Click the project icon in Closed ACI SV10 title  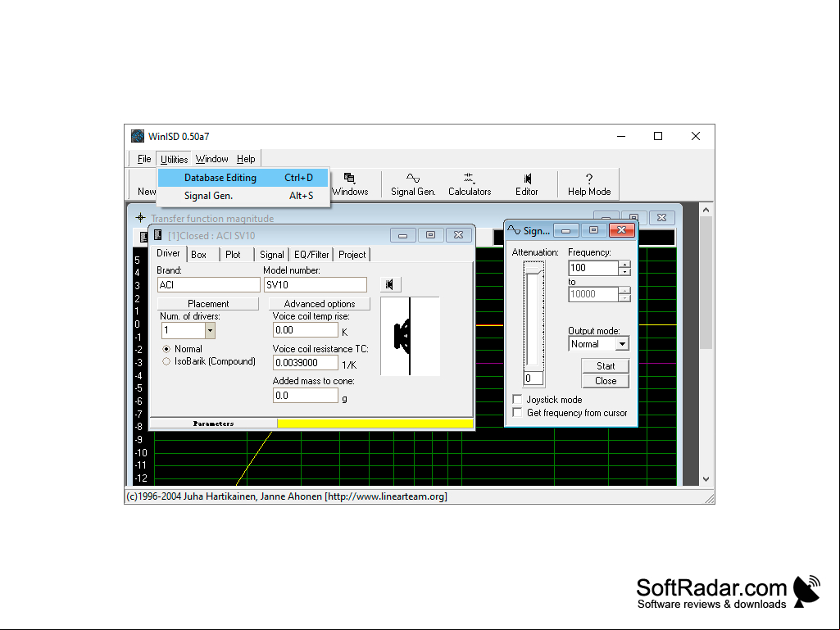158,234
